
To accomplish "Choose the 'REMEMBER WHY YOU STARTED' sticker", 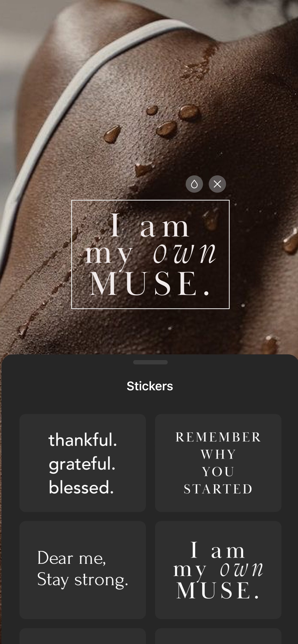I will pos(218,463).
